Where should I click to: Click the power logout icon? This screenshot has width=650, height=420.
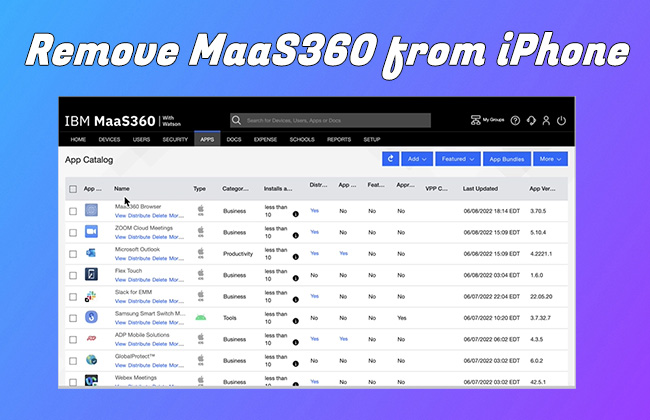tap(561, 121)
